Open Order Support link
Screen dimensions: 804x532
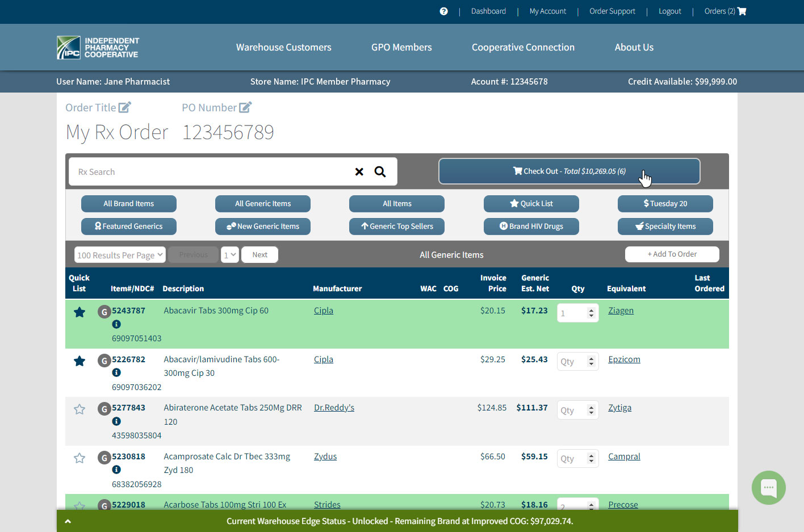click(x=612, y=11)
